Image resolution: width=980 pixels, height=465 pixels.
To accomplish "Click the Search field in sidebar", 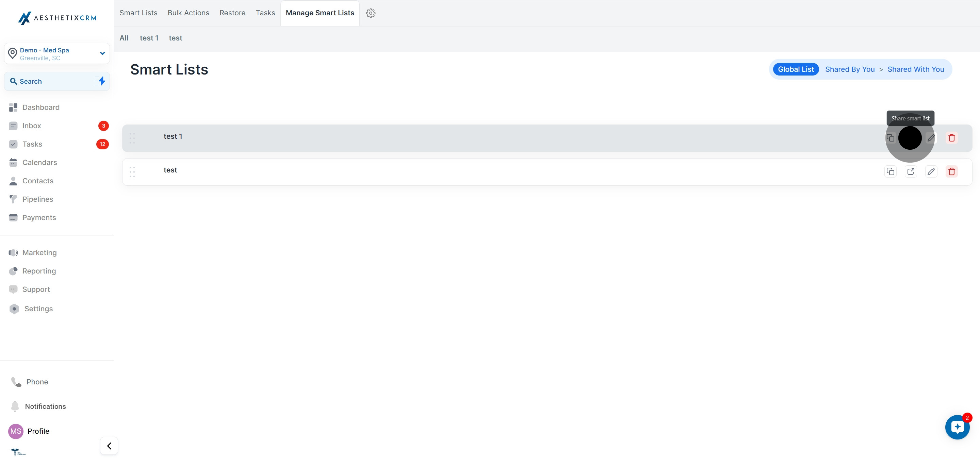I will [x=49, y=81].
